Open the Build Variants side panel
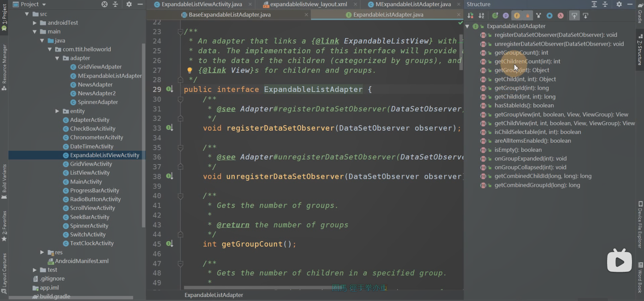The image size is (644, 301). 4,181
